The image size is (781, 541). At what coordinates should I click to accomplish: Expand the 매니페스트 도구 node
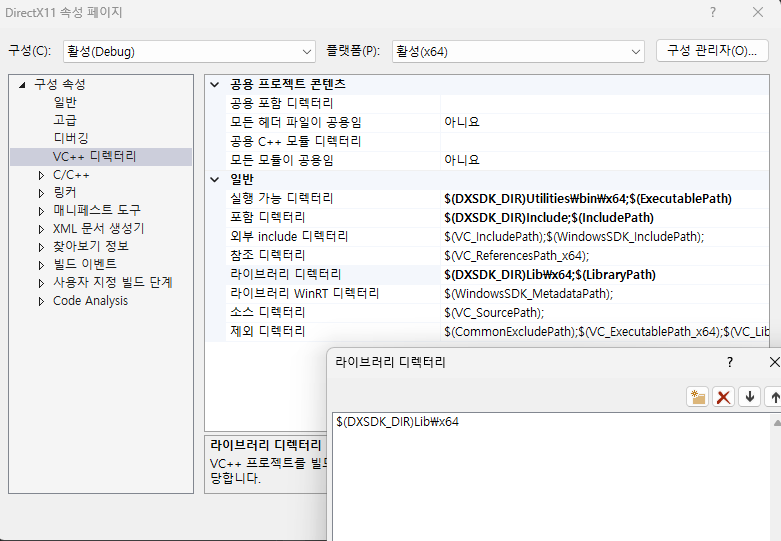point(41,211)
